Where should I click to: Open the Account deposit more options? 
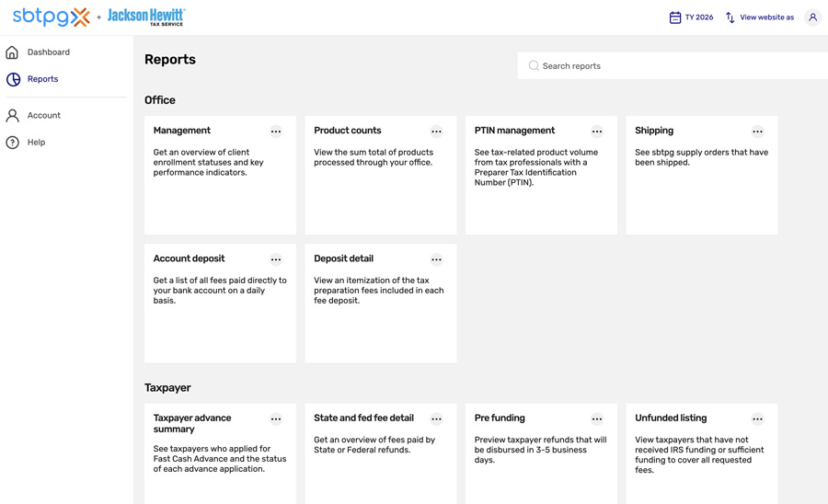(276, 259)
